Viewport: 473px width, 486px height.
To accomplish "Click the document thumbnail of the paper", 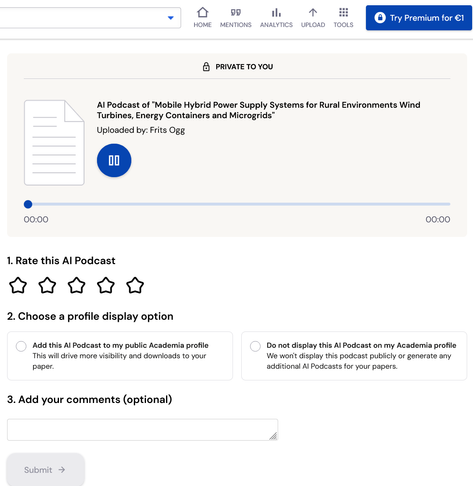I will [54, 143].
